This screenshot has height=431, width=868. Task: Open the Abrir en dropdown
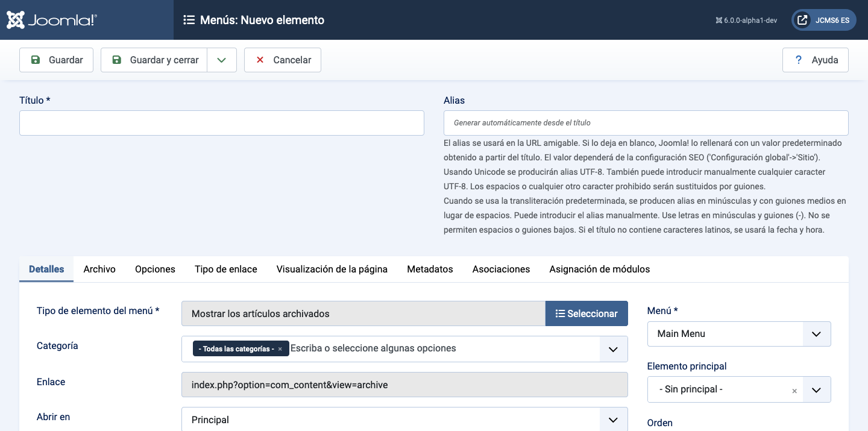coord(404,420)
